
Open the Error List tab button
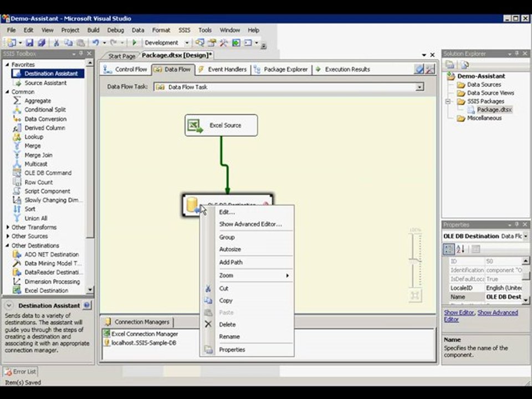point(21,371)
